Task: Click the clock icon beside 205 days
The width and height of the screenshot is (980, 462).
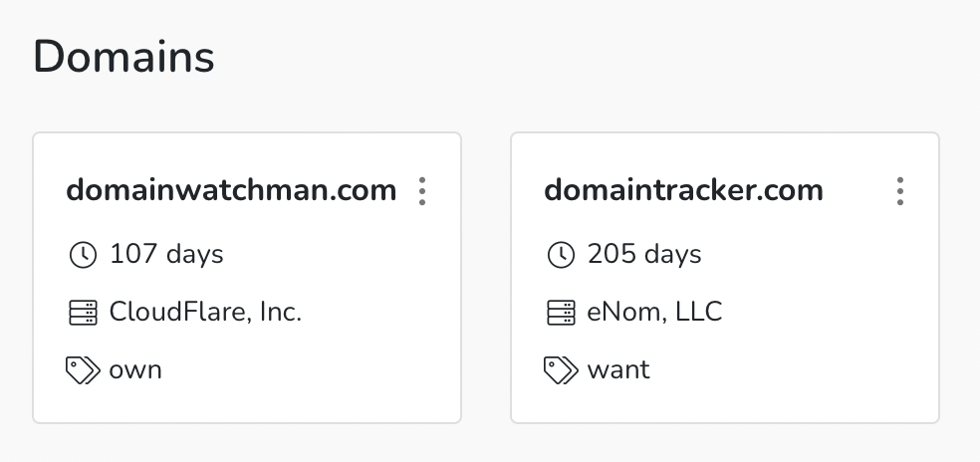Action: click(561, 255)
